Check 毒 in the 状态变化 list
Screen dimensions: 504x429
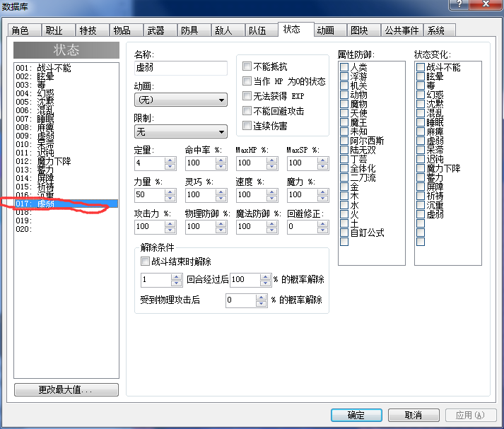(x=421, y=85)
